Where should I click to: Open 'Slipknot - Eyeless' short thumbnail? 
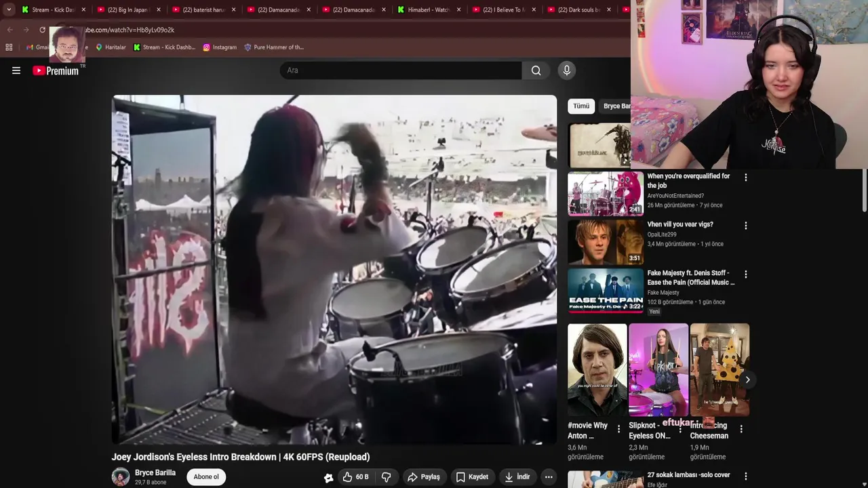click(658, 369)
